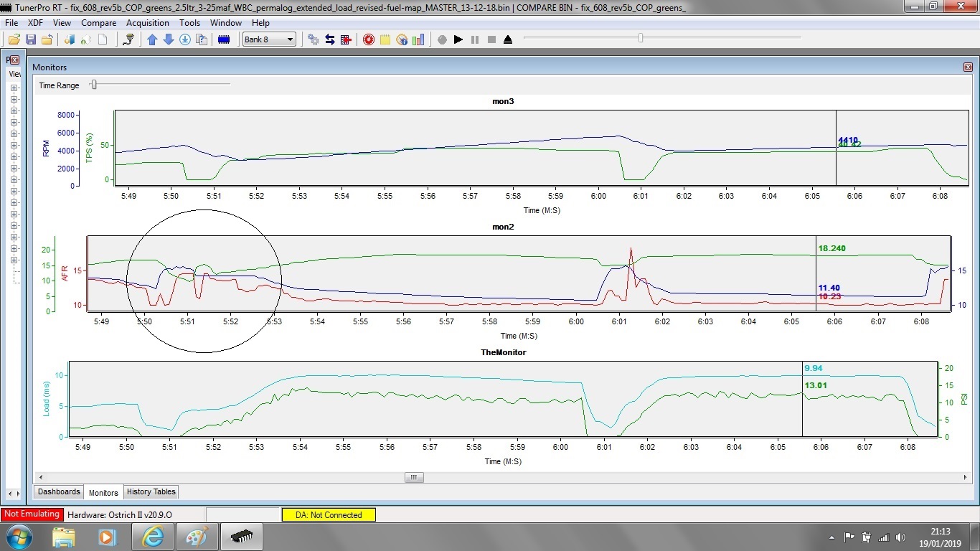Click the circled down arrow icon
The width and height of the screenshot is (980, 551).
coord(185,39)
